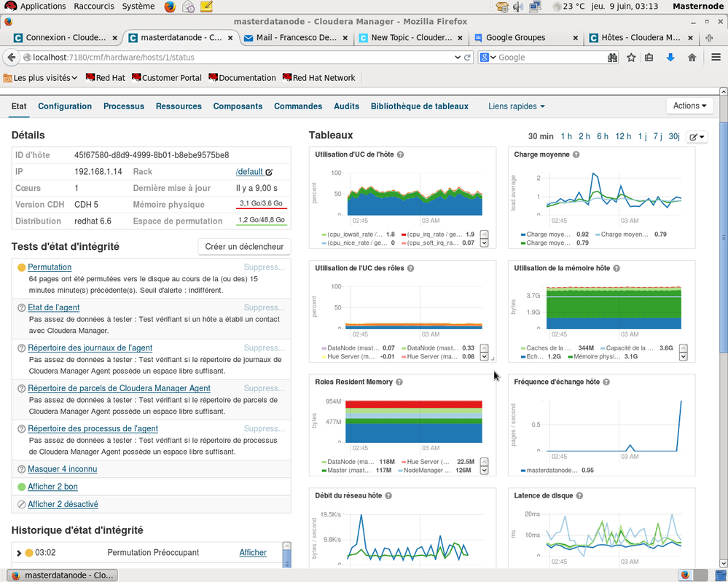Open Firefox downloads arrow icon
728x582 pixels.
coord(670,58)
